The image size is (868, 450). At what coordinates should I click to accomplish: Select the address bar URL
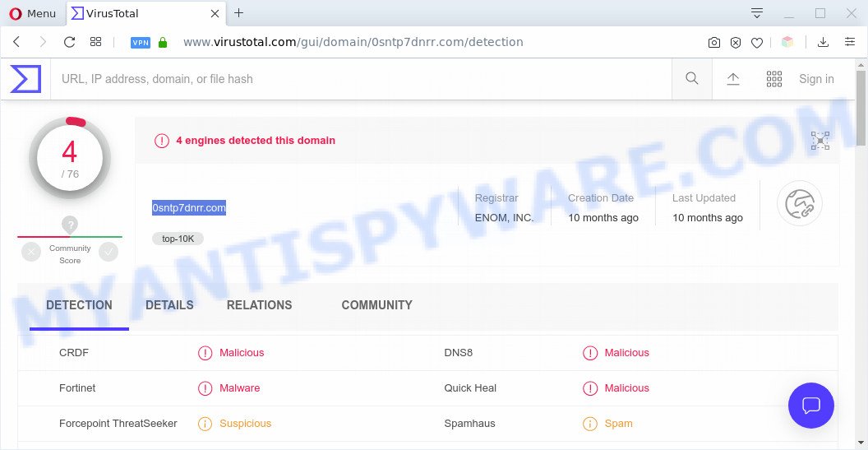pos(353,42)
